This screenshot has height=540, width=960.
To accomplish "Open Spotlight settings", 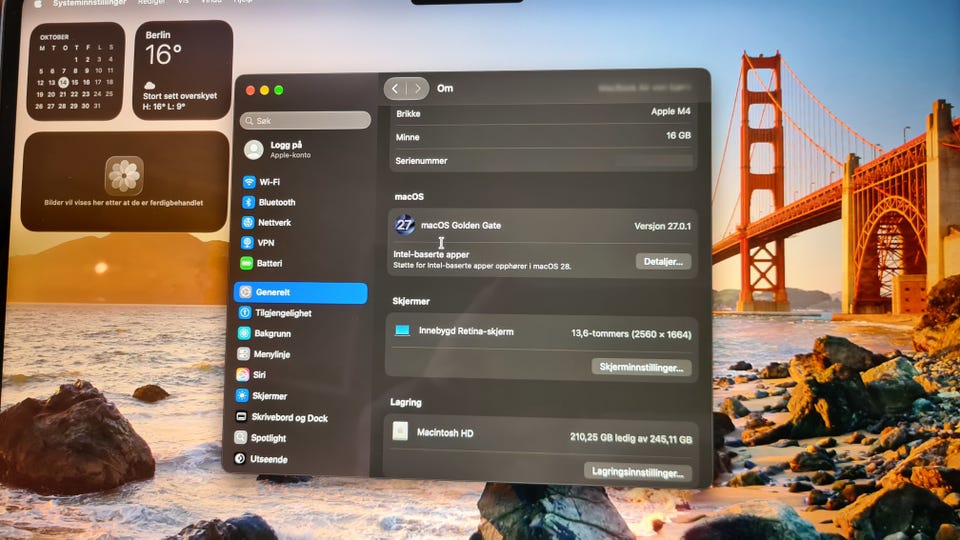I will coord(261,438).
